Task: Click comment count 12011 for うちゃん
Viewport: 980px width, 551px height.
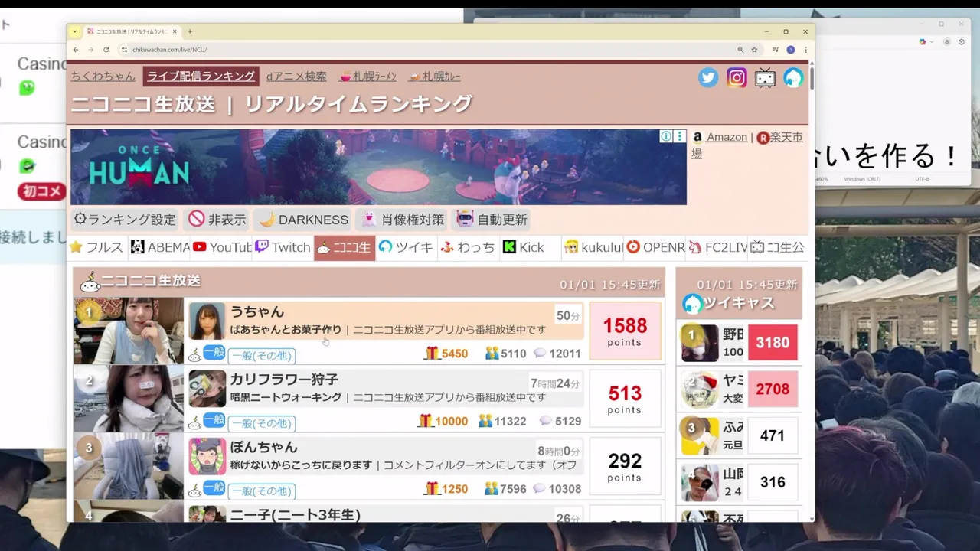Action: click(557, 354)
